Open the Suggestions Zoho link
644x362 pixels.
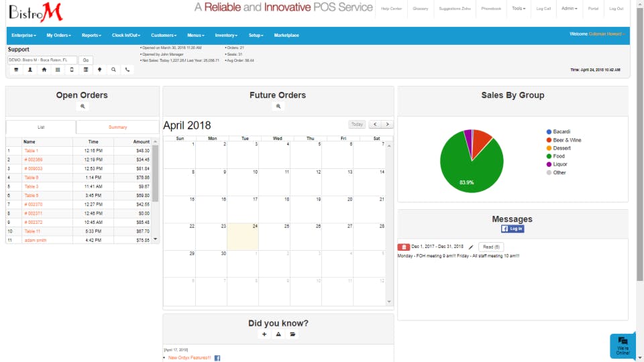455,9
